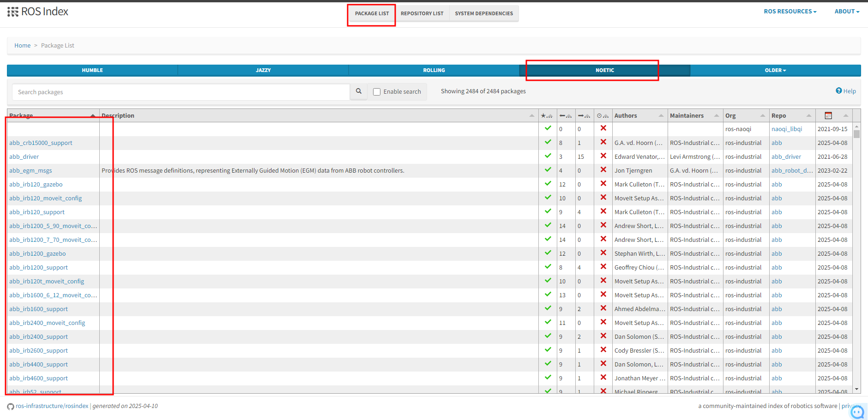Expand the Older distros dropdown

point(775,70)
